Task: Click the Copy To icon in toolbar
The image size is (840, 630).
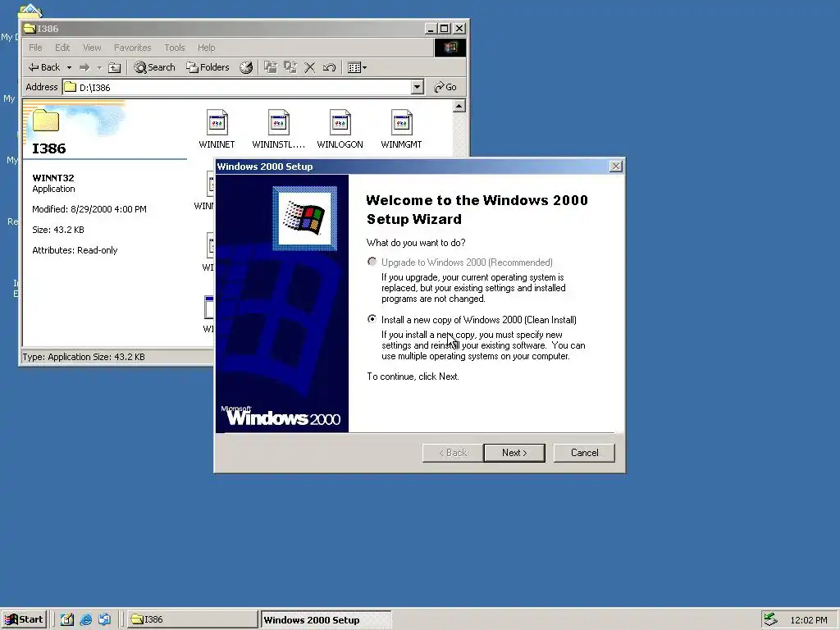Action: pos(290,67)
